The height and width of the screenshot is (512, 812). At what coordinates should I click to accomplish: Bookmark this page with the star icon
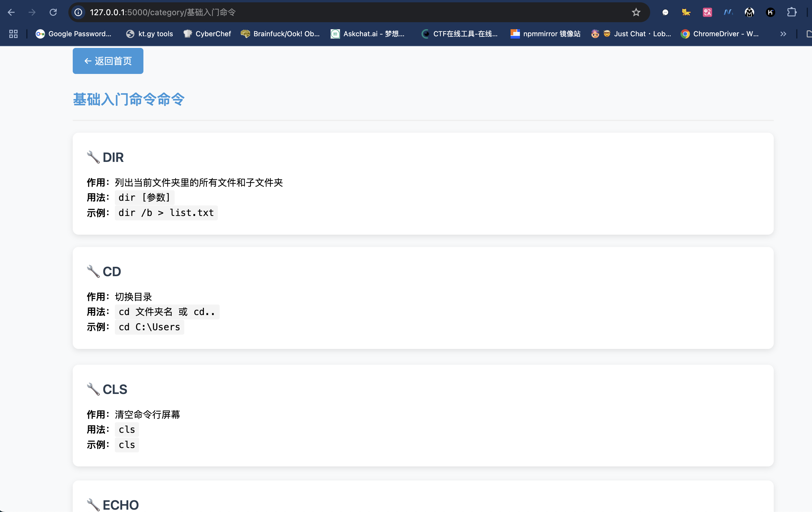tap(636, 13)
